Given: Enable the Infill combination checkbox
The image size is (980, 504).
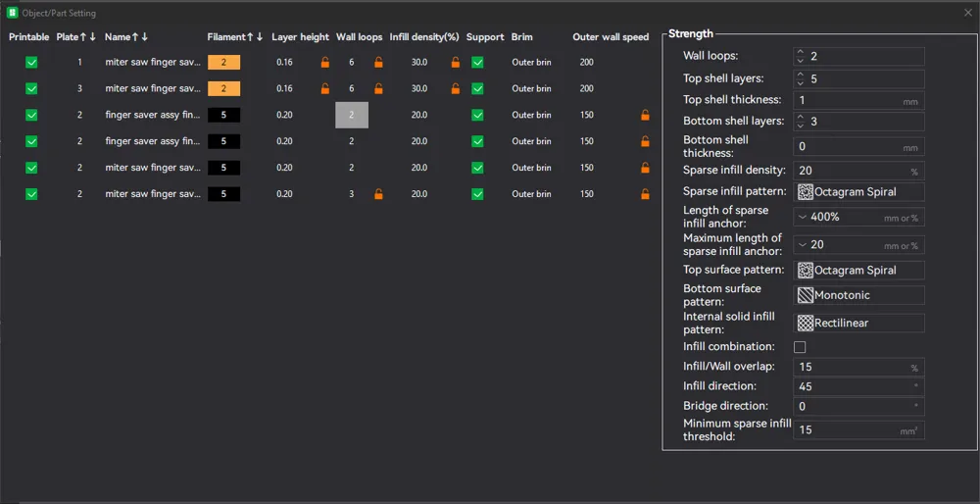Looking at the screenshot, I should [800, 347].
